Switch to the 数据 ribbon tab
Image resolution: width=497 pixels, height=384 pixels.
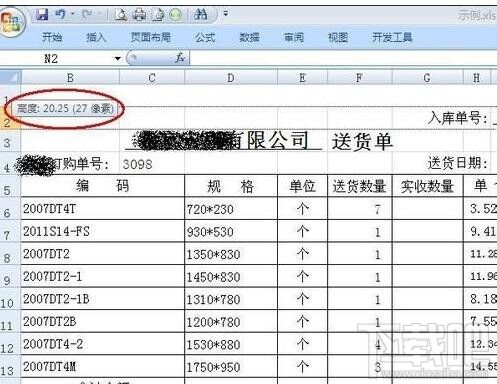pyautogui.click(x=249, y=37)
